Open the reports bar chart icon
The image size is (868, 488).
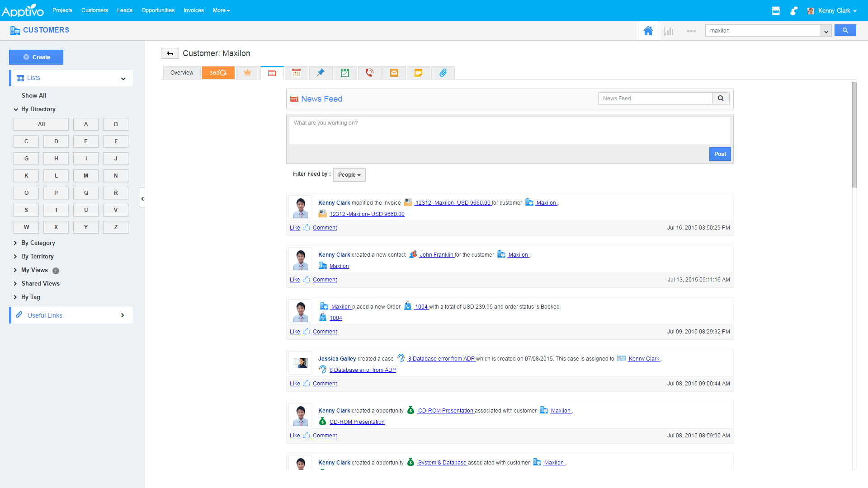(669, 31)
